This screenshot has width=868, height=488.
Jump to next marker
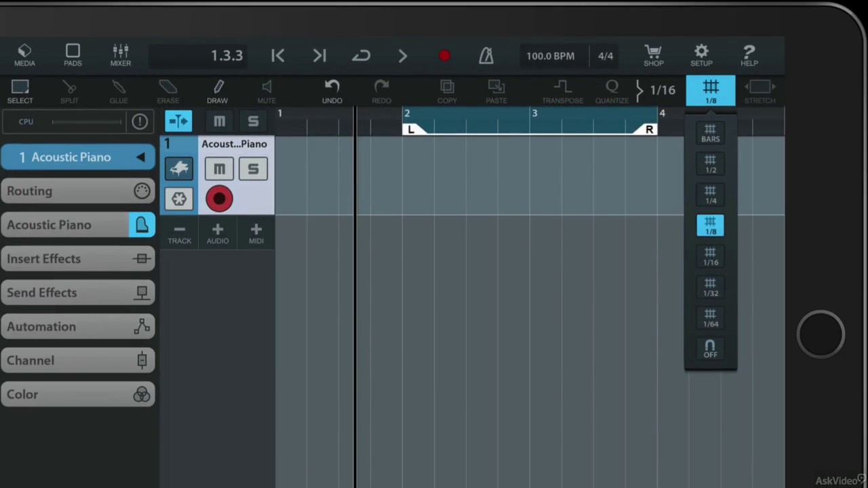point(319,56)
